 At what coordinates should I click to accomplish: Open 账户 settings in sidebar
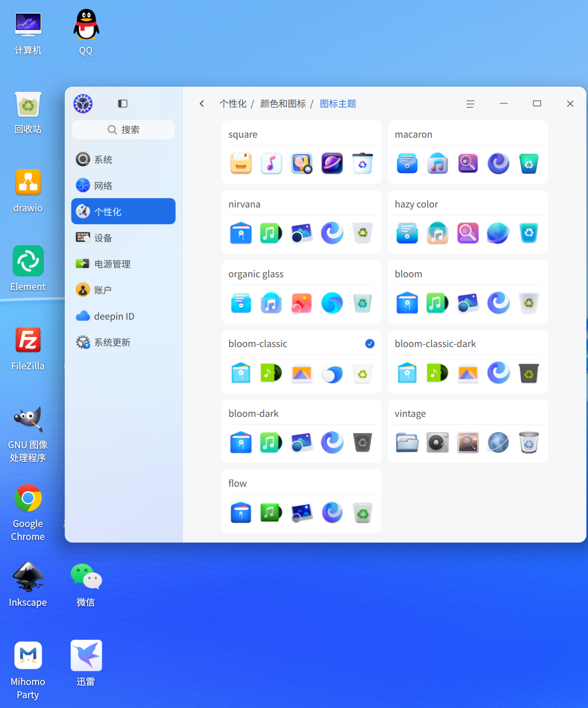(123, 290)
